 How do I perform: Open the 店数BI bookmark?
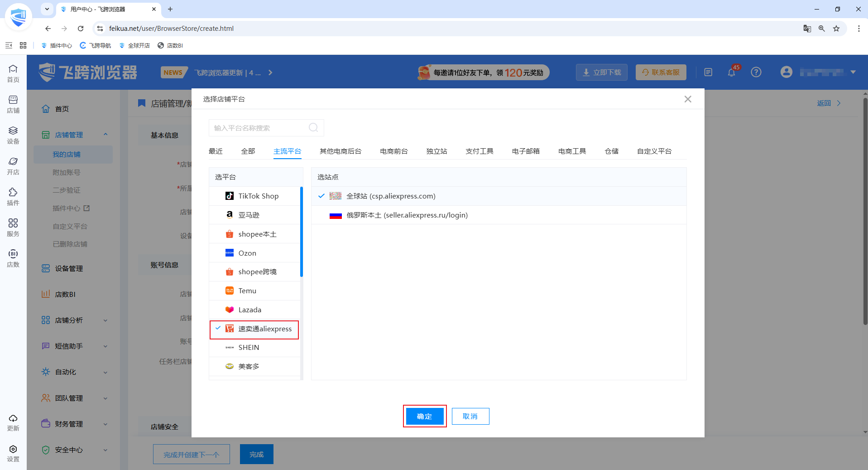click(x=170, y=45)
